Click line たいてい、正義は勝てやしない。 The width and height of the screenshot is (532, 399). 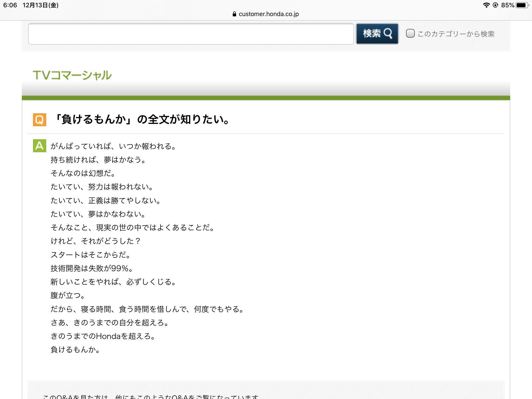[x=106, y=201]
